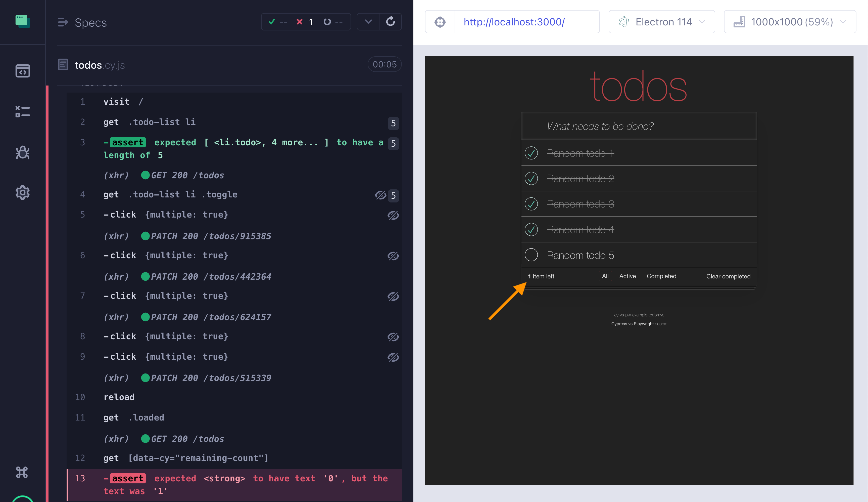Open the Electron 114 browser dropdown

(661, 22)
